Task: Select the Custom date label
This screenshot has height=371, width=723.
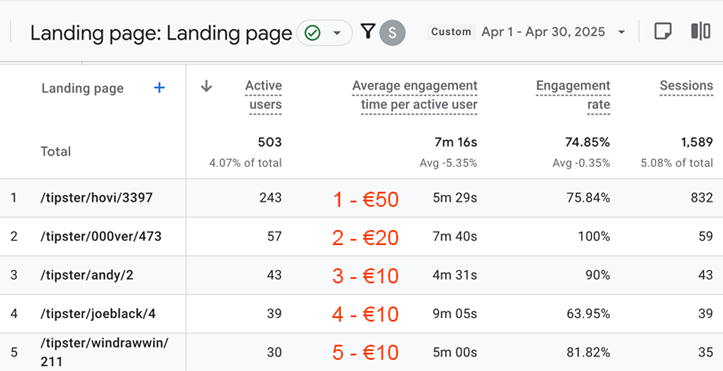Action: pyautogui.click(x=451, y=32)
